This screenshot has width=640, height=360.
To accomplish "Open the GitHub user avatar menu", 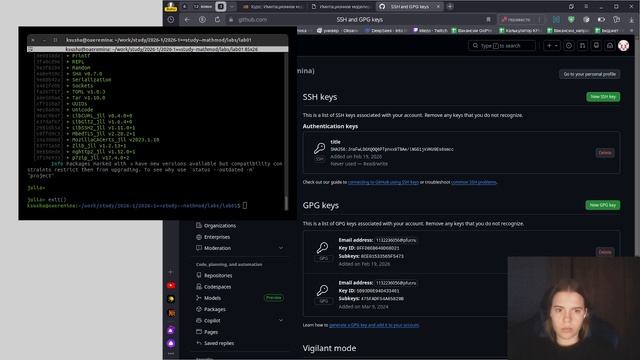I will point(623,46).
